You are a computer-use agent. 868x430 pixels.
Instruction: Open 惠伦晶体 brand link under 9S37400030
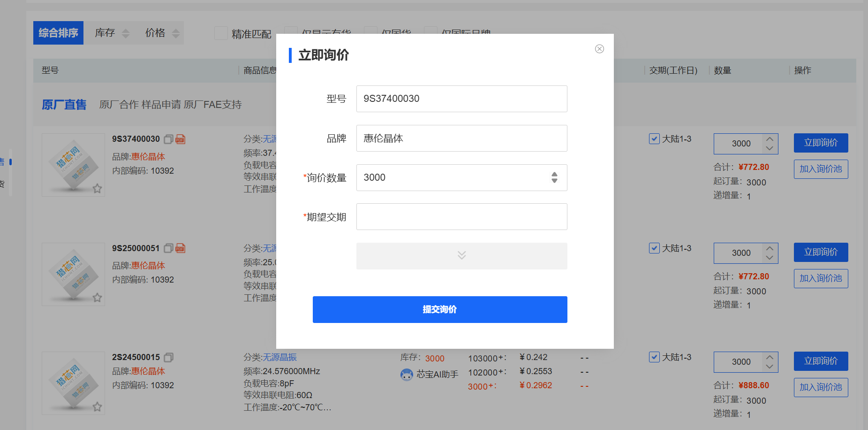148,157
